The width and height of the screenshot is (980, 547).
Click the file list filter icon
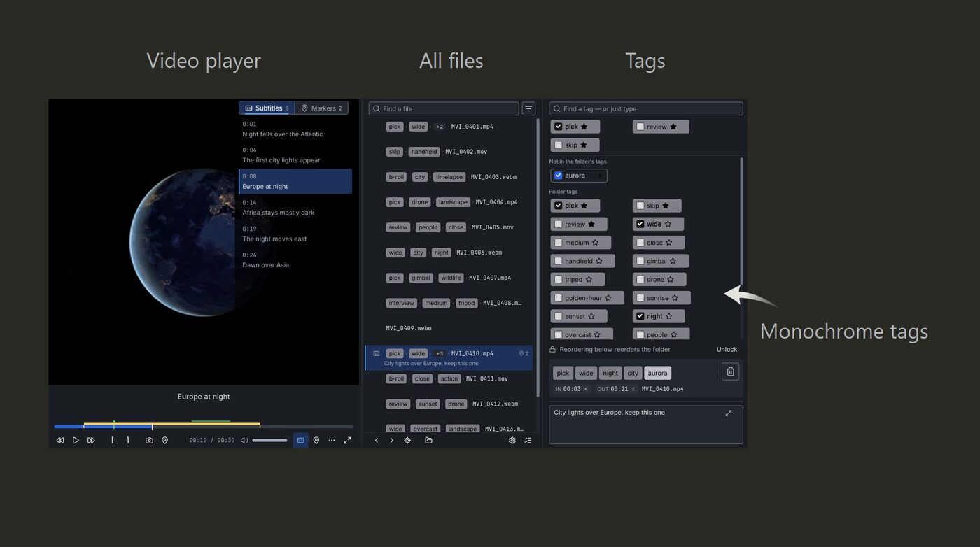pyautogui.click(x=528, y=108)
